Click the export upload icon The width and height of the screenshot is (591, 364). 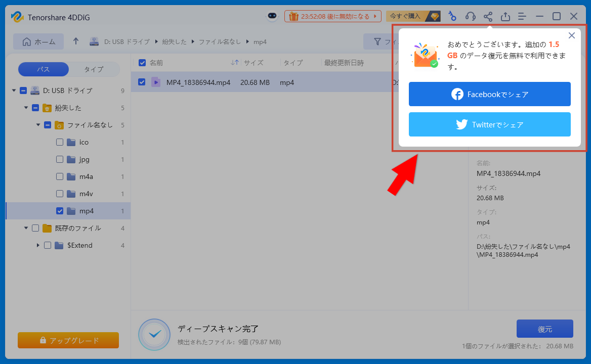pos(505,16)
